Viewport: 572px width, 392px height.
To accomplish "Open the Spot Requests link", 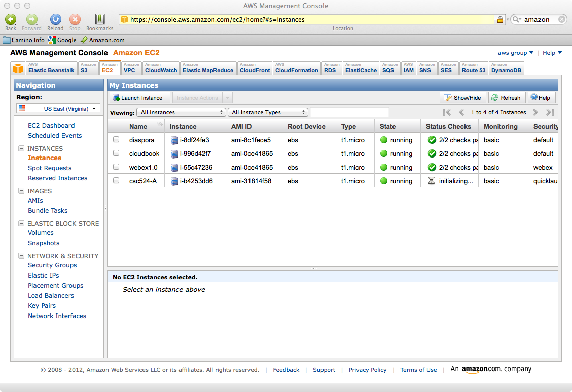I will (50, 168).
